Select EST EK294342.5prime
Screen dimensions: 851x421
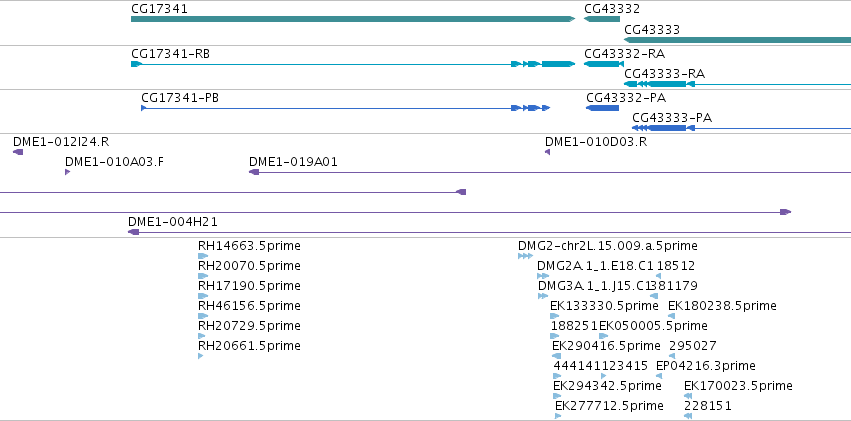click(x=557, y=396)
